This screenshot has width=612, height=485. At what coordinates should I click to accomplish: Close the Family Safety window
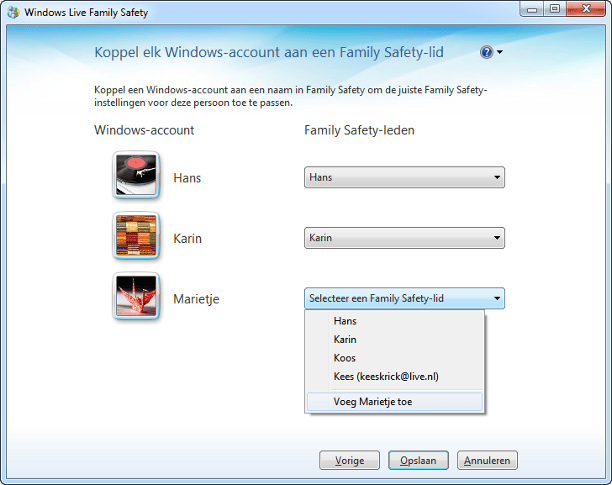(x=585, y=9)
